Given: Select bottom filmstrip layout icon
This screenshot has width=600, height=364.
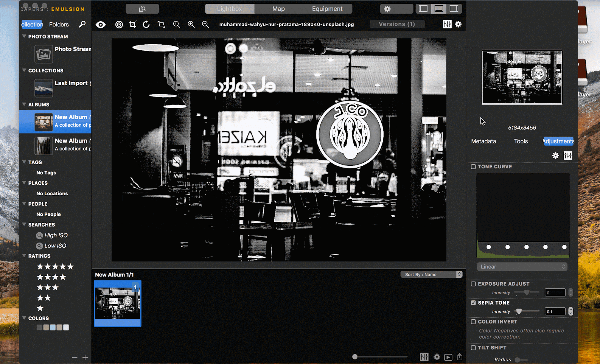Looking at the screenshot, I should click(x=439, y=9).
